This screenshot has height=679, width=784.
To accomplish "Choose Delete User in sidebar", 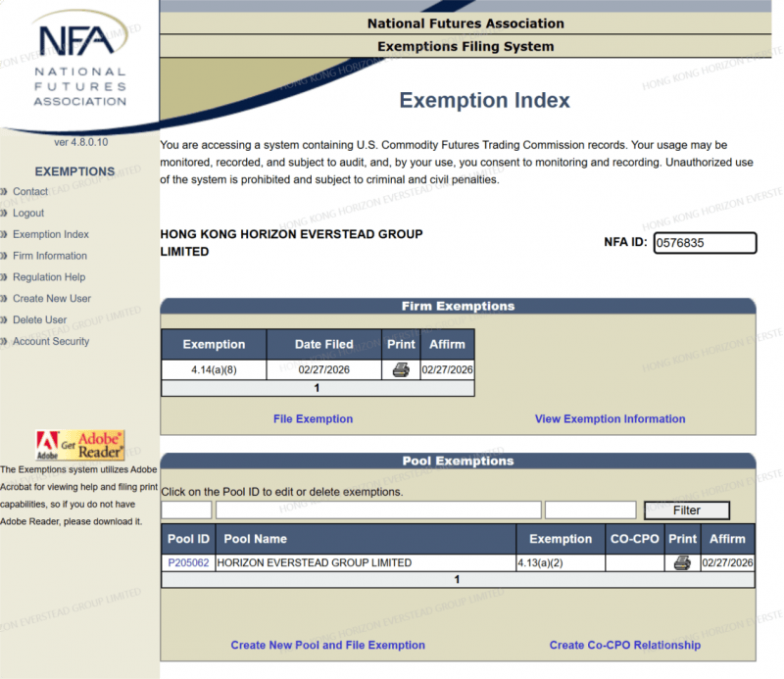I will 39,320.
